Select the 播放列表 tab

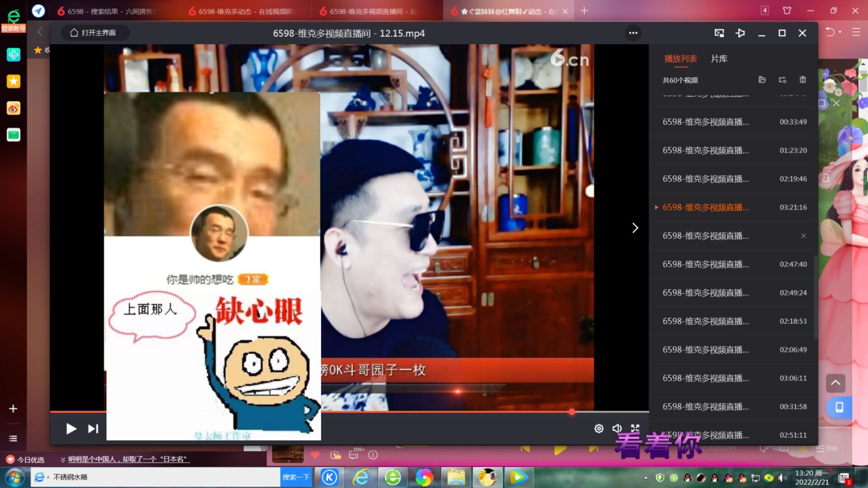680,59
